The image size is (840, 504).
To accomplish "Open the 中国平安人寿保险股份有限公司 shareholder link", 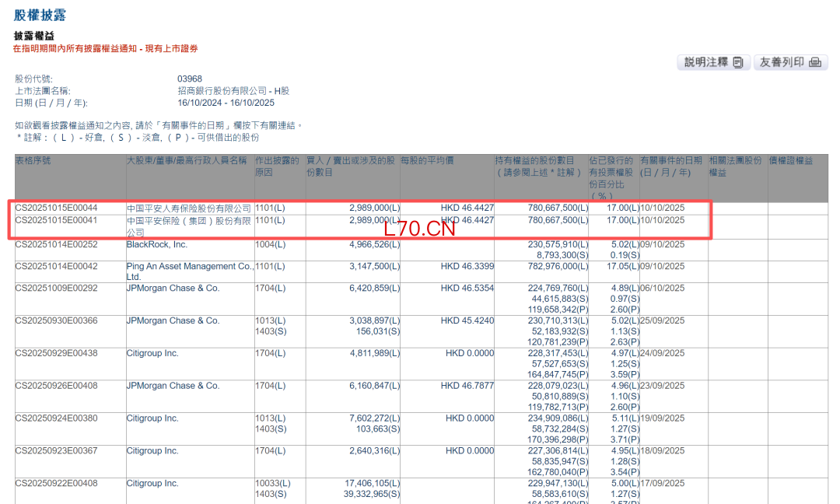I will click(x=188, y=208).
